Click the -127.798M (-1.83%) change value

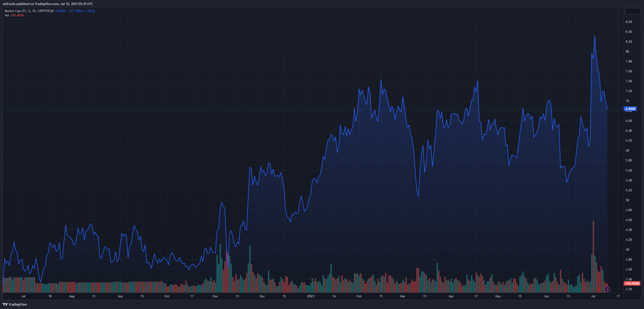81,11
